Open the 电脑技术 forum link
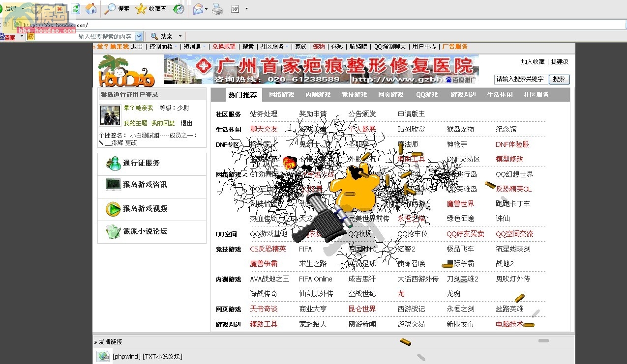The width and height of the screenshot is (627, 364). point(509,324)
